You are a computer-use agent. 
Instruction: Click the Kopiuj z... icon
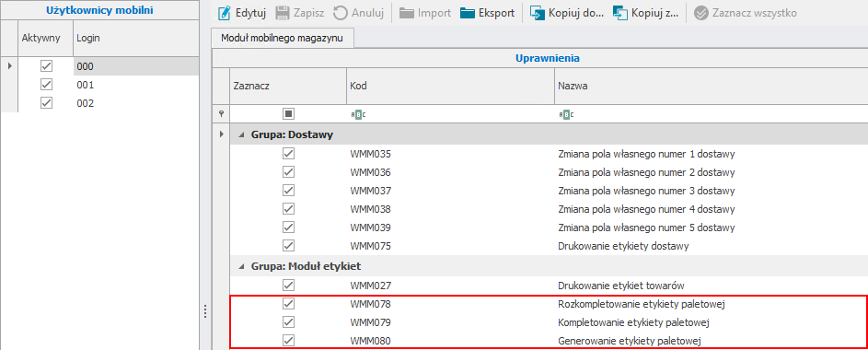(620, 13)
